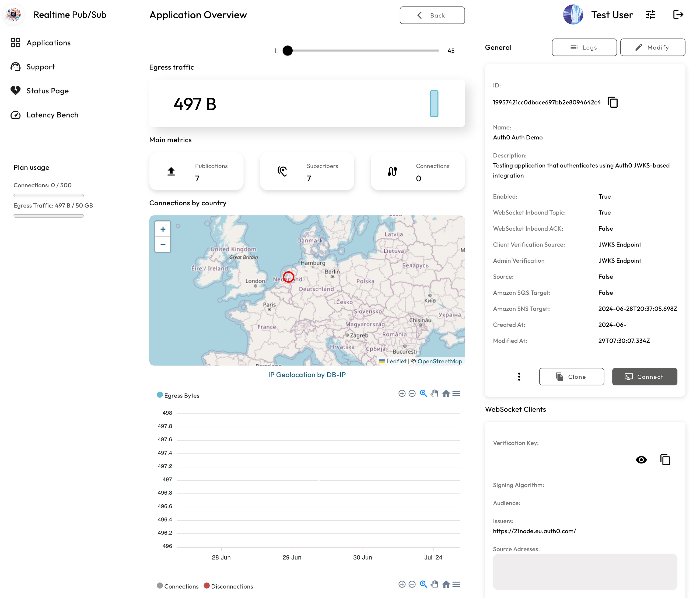Zoom out on the Connections chart
Viewport: 700px width, 598px height.
[x=412, y=584]
